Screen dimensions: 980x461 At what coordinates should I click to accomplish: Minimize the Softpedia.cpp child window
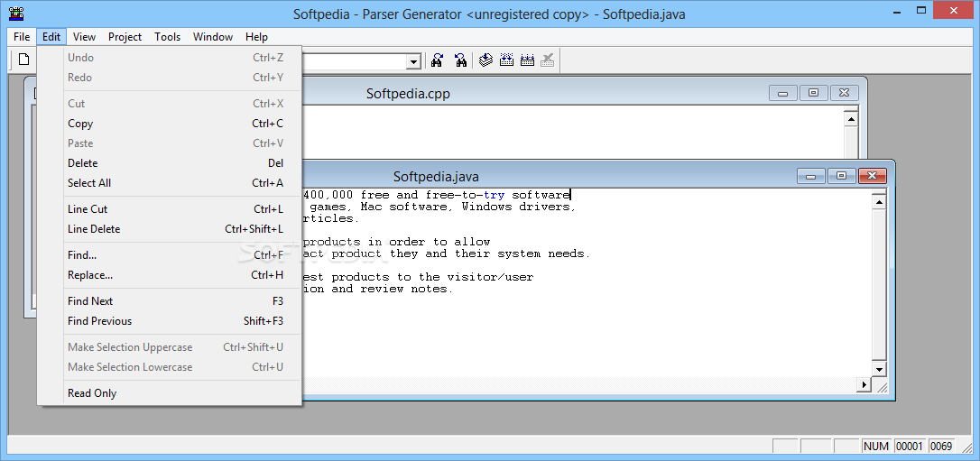(x=782, y=93)
